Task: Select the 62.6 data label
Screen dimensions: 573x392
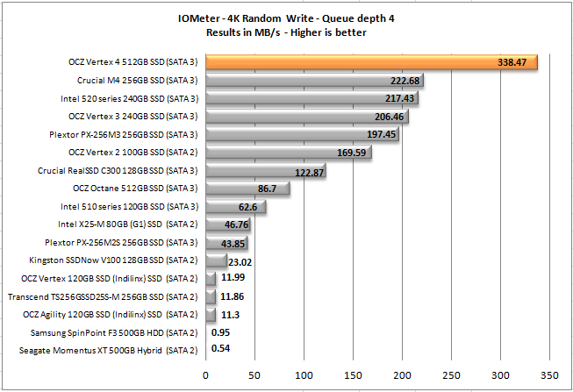Action: click(247, 207)
